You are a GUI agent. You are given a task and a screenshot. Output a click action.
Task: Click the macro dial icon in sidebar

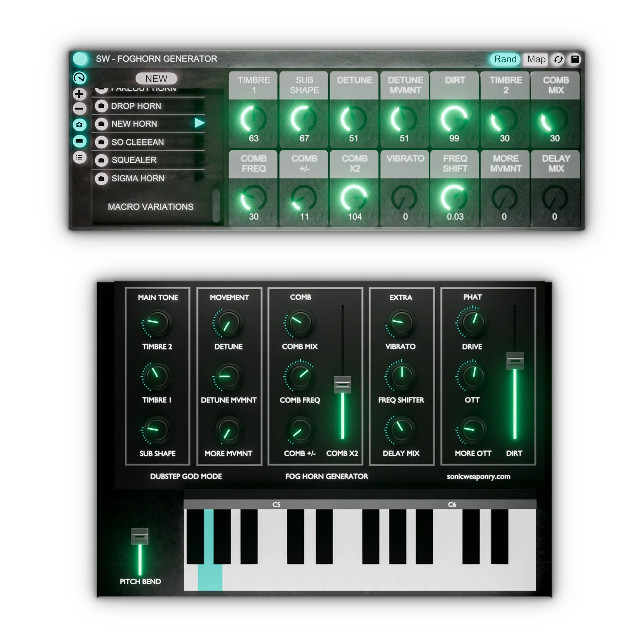[x=79, y=78]
